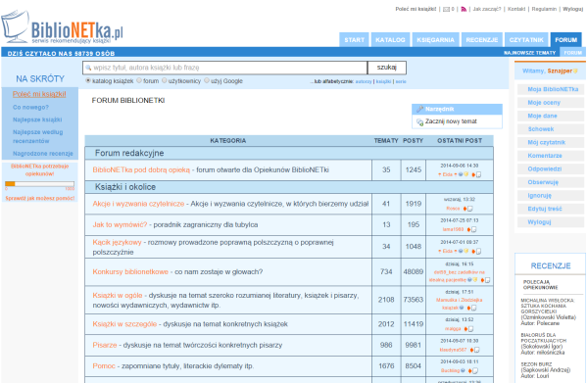
Task: Open last post page icon in Książki w ogóle row
Action: [473, 308]
